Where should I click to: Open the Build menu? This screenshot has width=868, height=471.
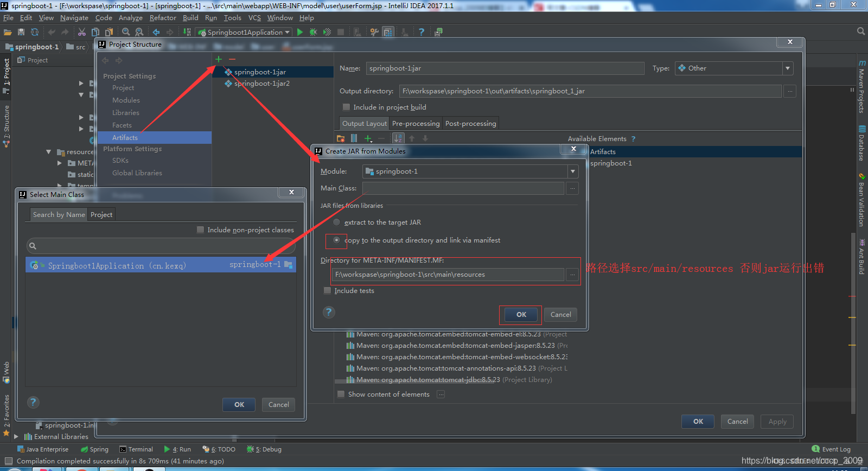coord(190,17)
